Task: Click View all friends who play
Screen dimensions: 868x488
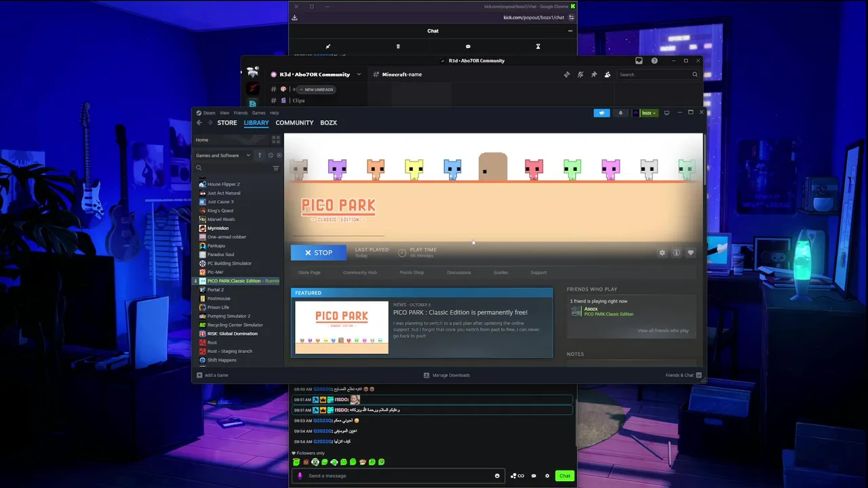Action: click(x=663, y=331)
